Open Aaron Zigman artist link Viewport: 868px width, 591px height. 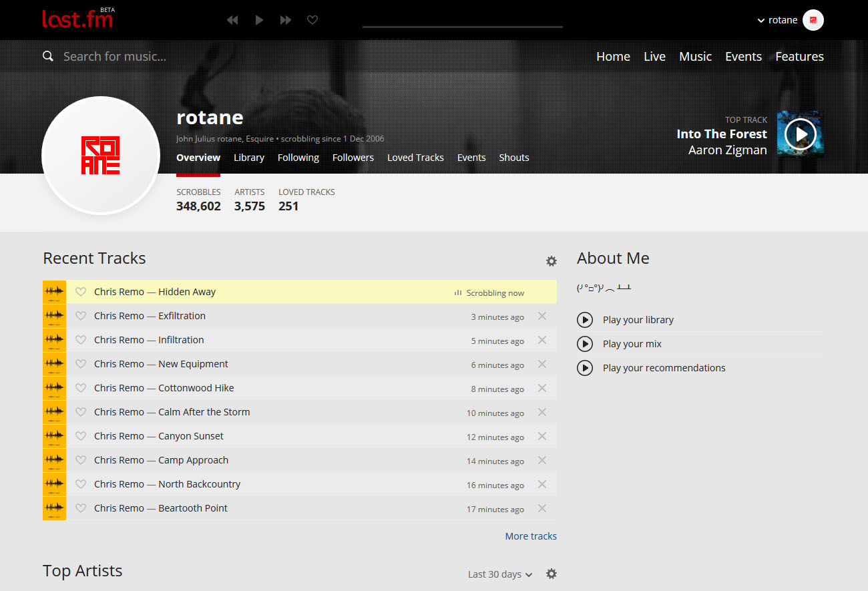(728, 150)
